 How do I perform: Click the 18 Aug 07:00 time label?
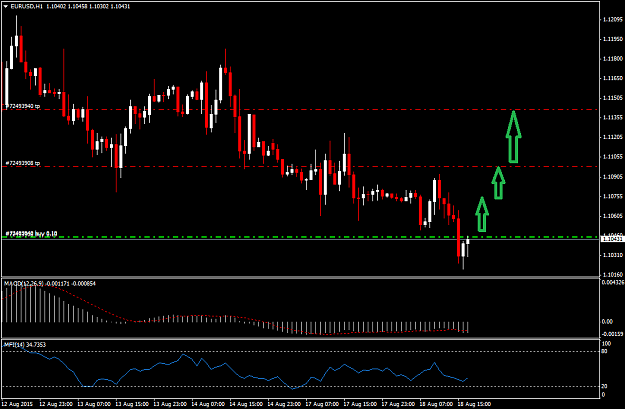point(436,404)
